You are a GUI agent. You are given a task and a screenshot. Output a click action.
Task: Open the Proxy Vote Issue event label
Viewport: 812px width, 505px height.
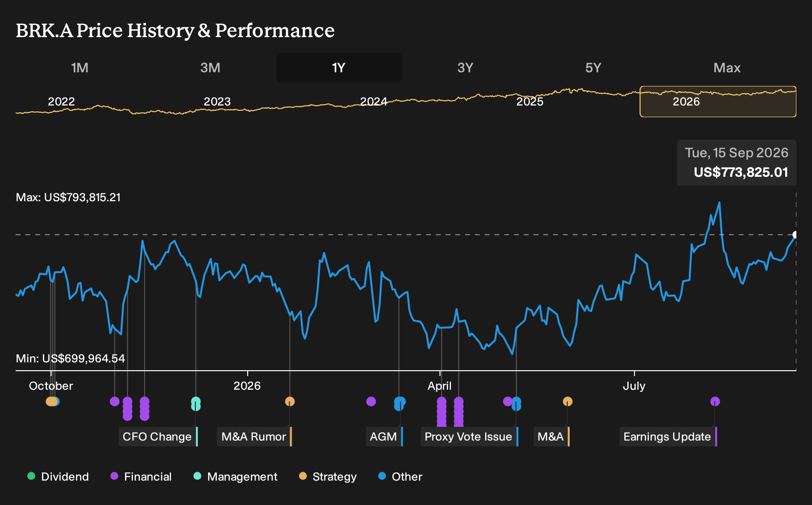coord(470,437)
